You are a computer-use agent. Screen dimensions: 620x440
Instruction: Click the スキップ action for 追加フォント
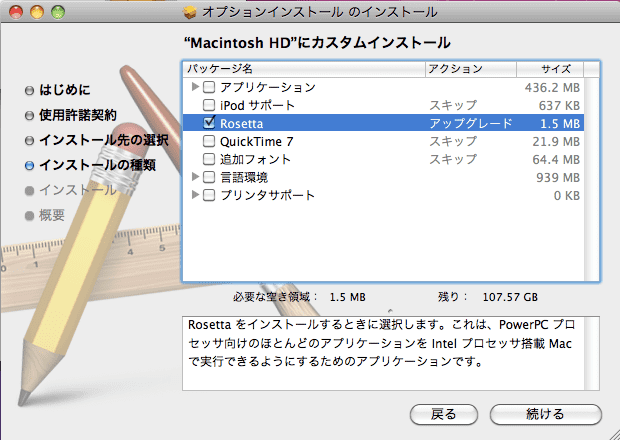click(x=453, y=159)
